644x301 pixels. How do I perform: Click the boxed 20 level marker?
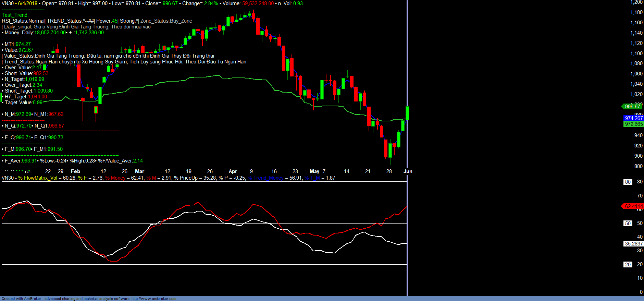[628, 265]
